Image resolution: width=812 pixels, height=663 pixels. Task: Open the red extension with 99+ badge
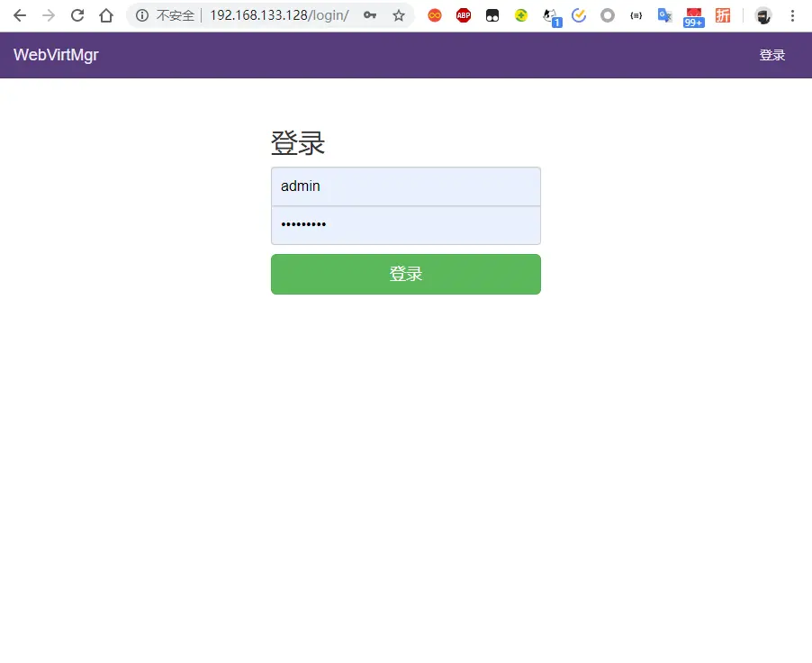point(693,17)
